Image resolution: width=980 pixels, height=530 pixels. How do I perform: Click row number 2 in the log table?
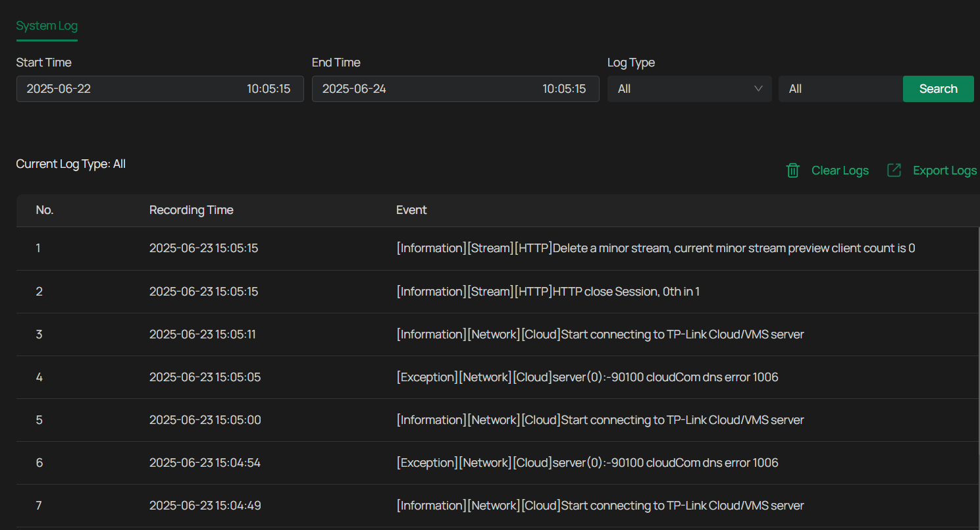point(39,291)
